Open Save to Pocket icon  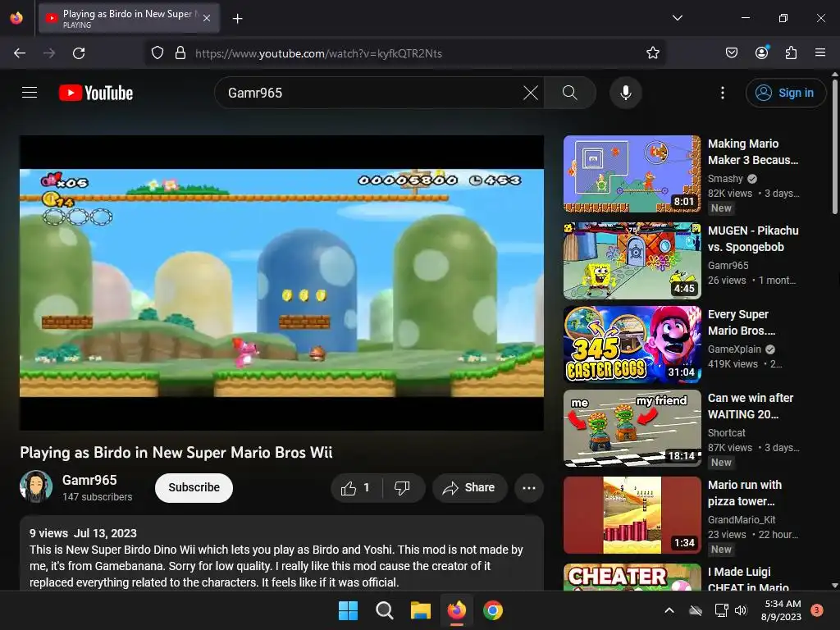pyautogui.click(x=731, y=53)
